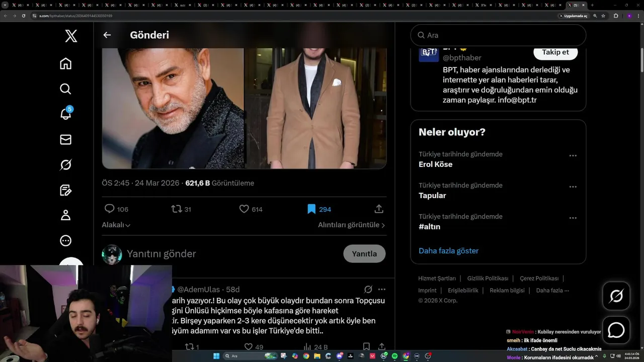This screenshot has width=644, height=362.
Task: Click the Uygulamada aç button in the address bar
Action: pyautogui.click(x=574, y=16)
